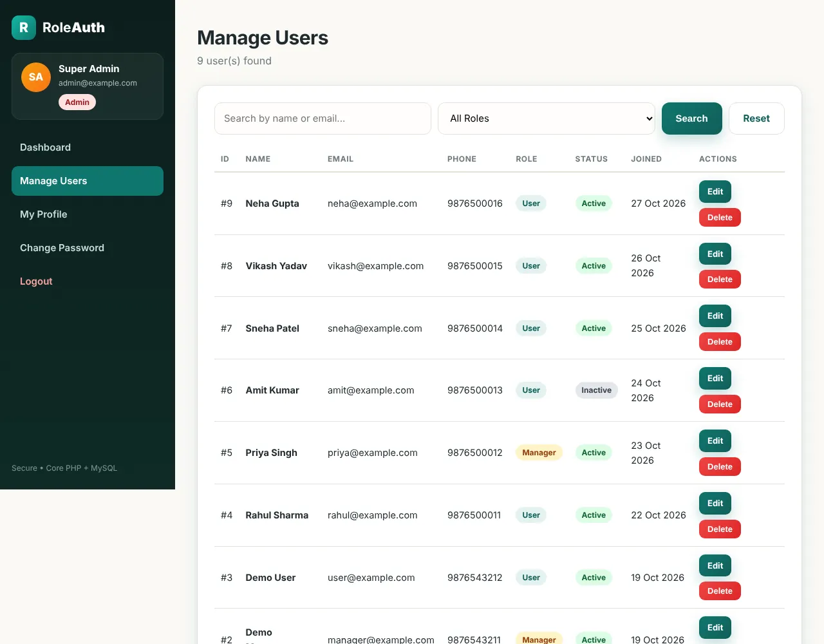Click the '9 user(s) found' text
Image resolution: width=824 pixels, height=644 pixels.
click(x=234, y=61)
